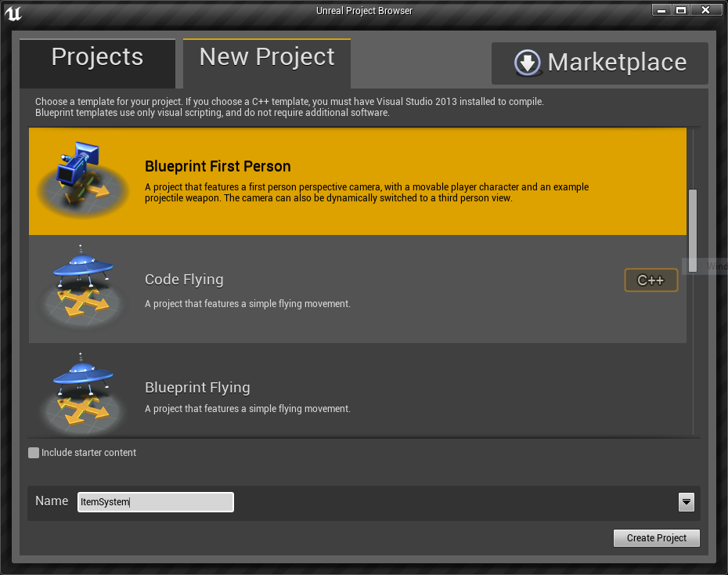This screenshot has height=575, width=728.
Task: Select the Code Flying title text
Action: 184,280
